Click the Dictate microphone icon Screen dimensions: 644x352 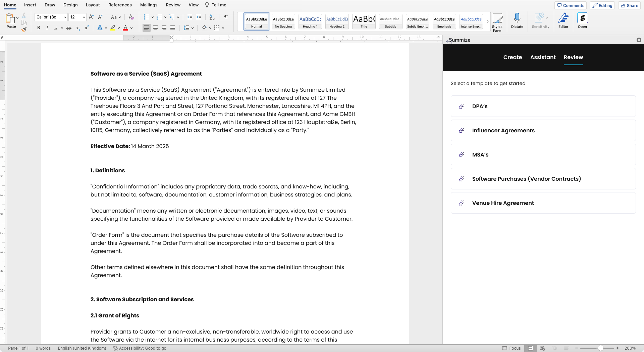(517, 21)
